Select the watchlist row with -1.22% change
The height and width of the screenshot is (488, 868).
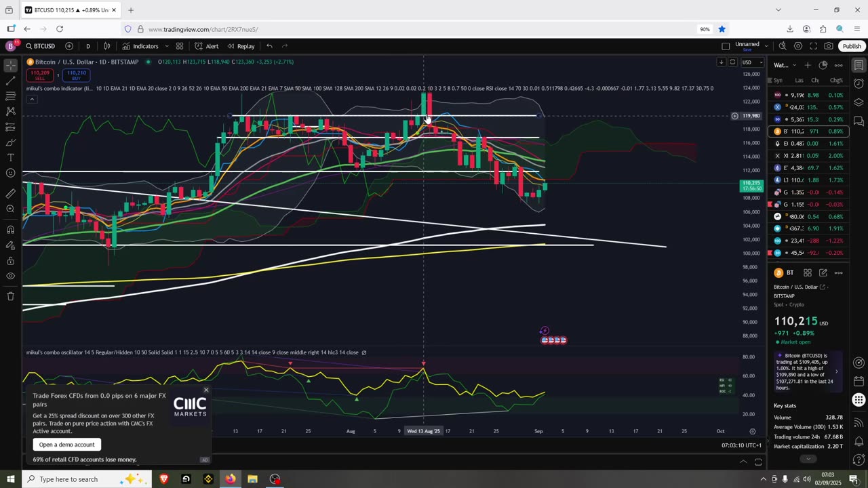tap(808, 241)
